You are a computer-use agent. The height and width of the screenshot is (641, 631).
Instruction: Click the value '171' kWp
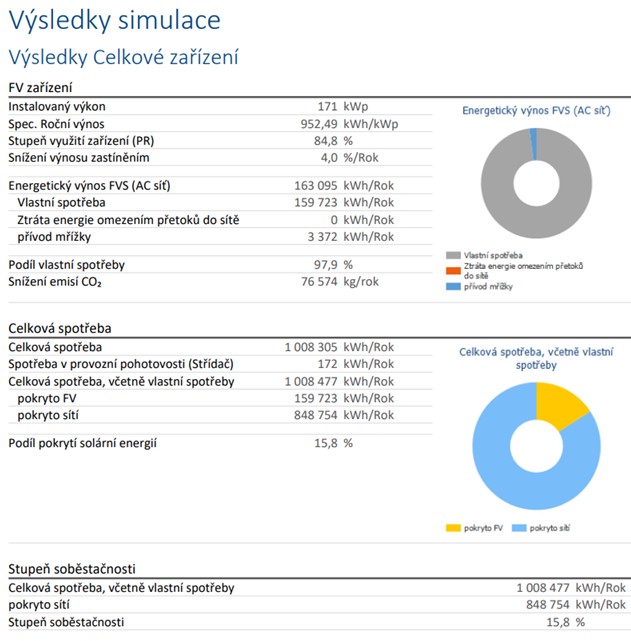coord(327,107)
